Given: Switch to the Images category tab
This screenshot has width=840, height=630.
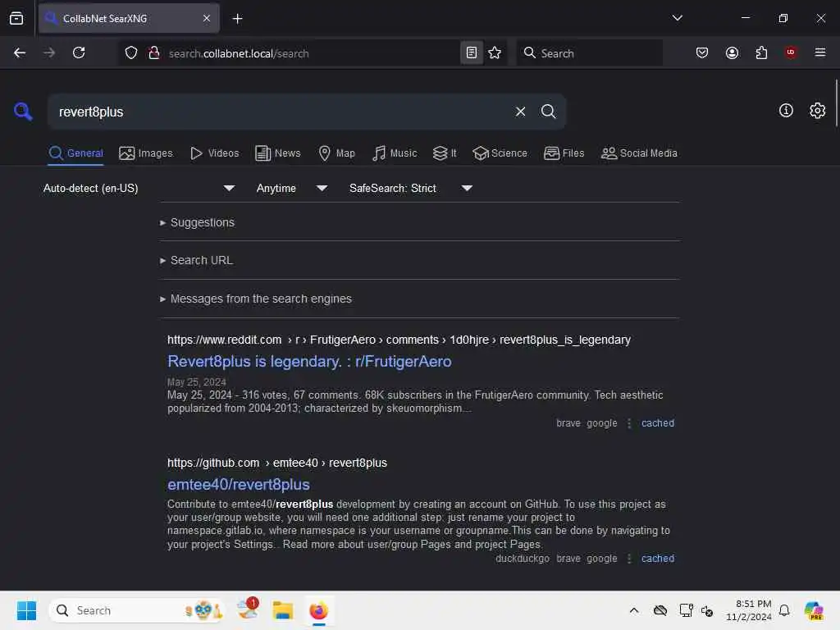Looking at the screenshot, I should click(x=146, y=153).
